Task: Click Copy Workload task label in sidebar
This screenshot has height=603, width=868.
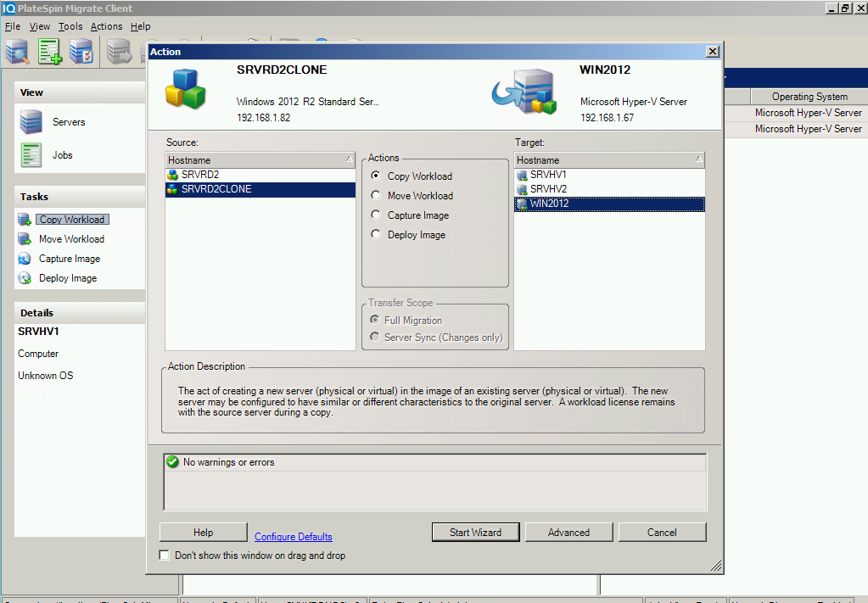Action: click(x=72, y=220)
